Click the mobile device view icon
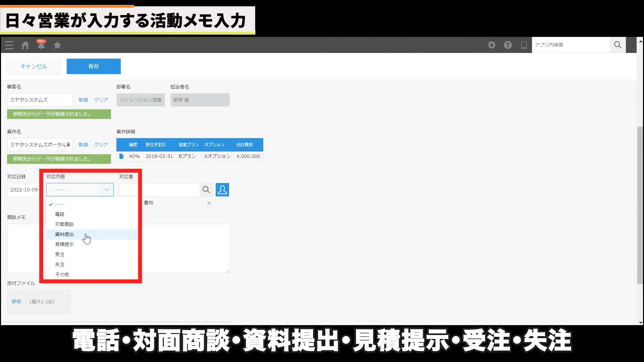Image resolution: width=644 pixels, height=362 pixels. (524, 45)
